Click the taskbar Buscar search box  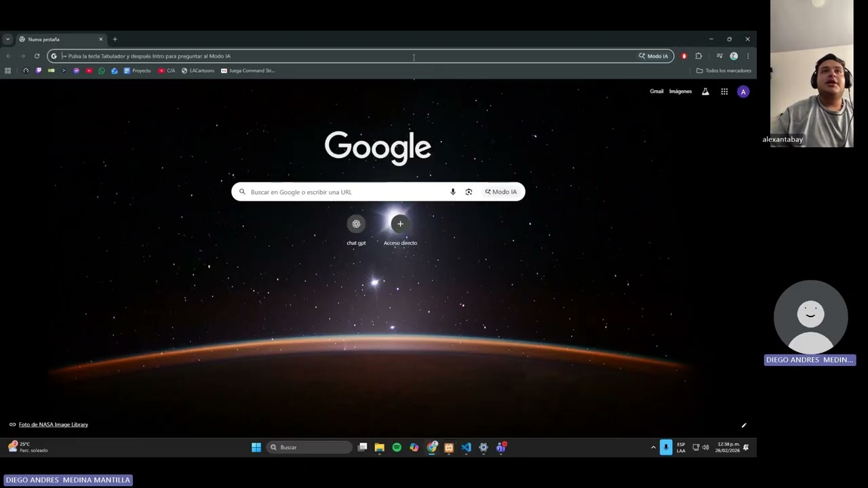coord(310,447)
